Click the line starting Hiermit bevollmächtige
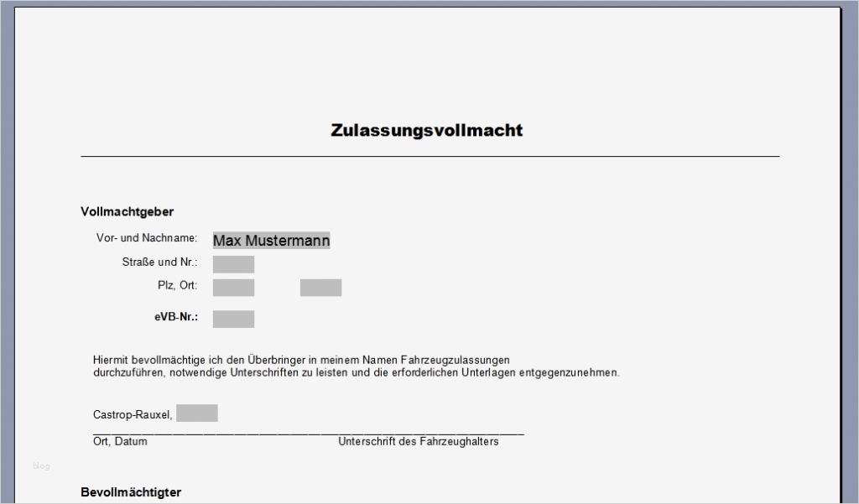This screenshot has height=504, width=859. pos(301,360)
